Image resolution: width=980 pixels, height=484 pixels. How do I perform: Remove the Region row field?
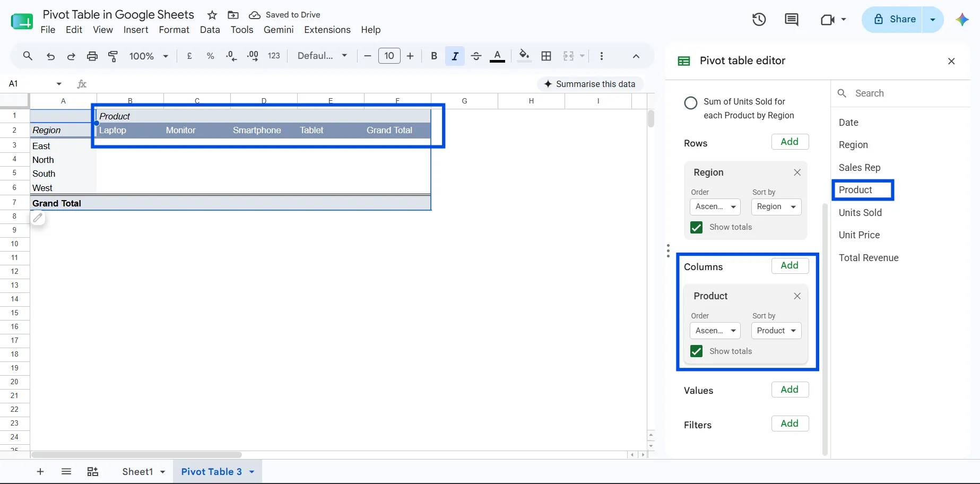797,172
